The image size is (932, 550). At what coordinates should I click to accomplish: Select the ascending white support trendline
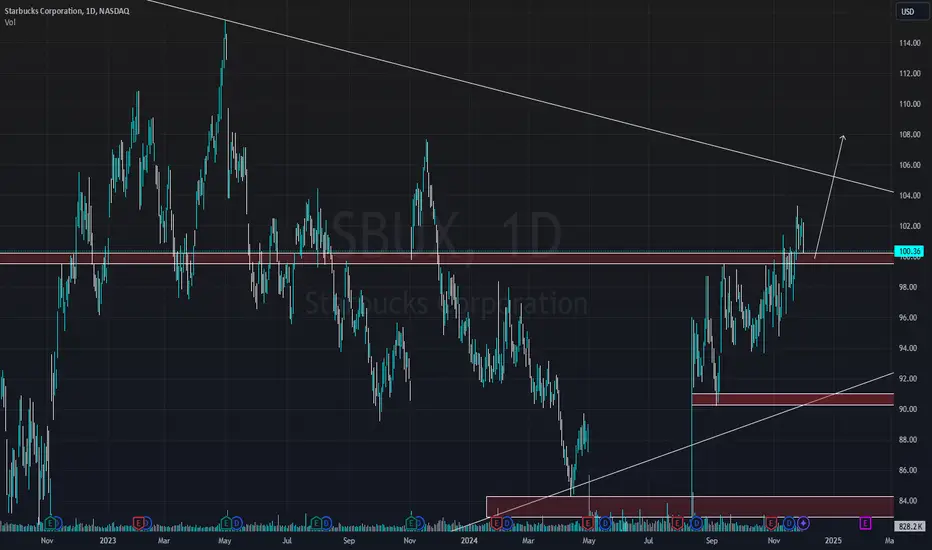tap(672, 452)
